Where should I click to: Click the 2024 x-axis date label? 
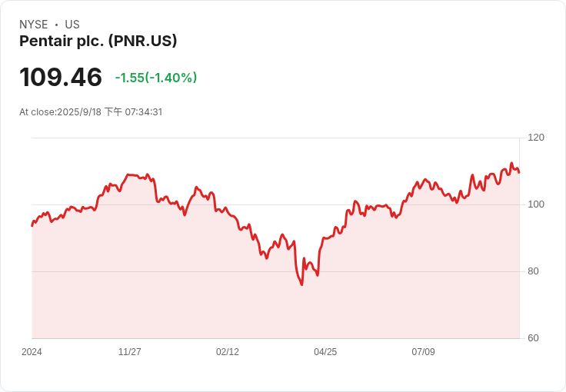(32, 352)
